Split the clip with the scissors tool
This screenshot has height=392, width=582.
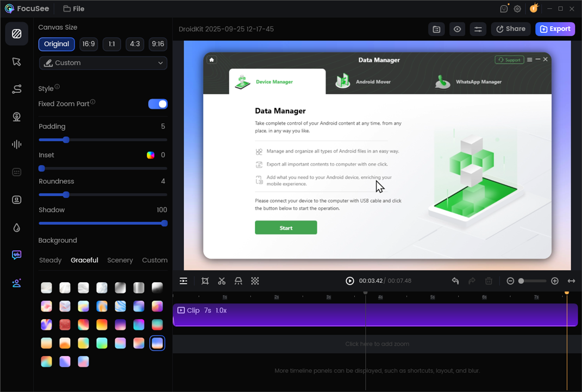point(221,281)
